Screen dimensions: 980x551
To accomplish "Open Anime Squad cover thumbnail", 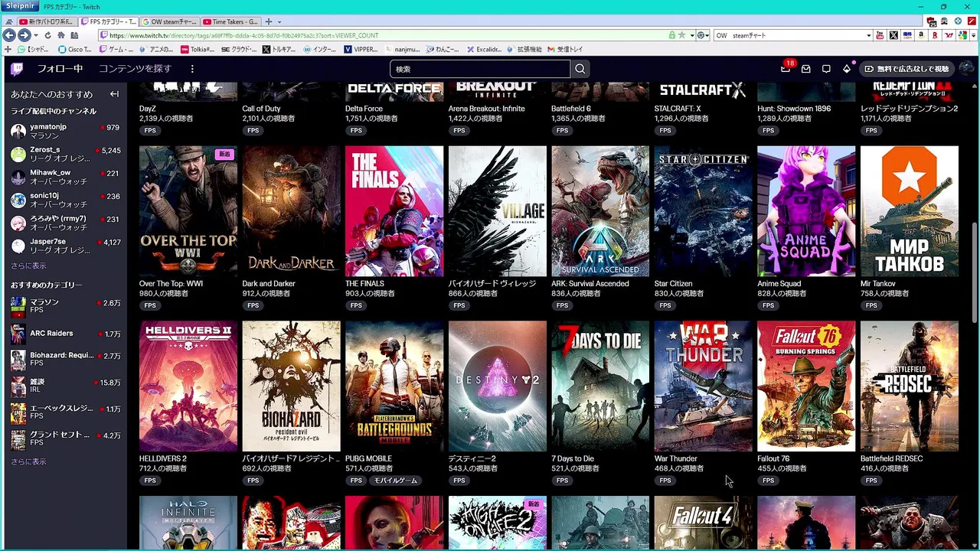I will (806, 211).
